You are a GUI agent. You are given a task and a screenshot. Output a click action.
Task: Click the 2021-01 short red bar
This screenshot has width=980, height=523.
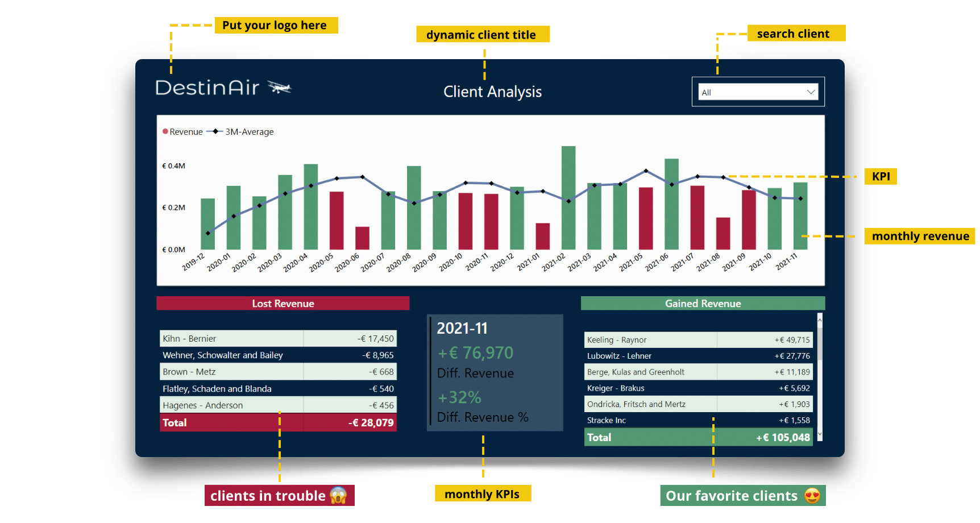click(x=543, y=236)
